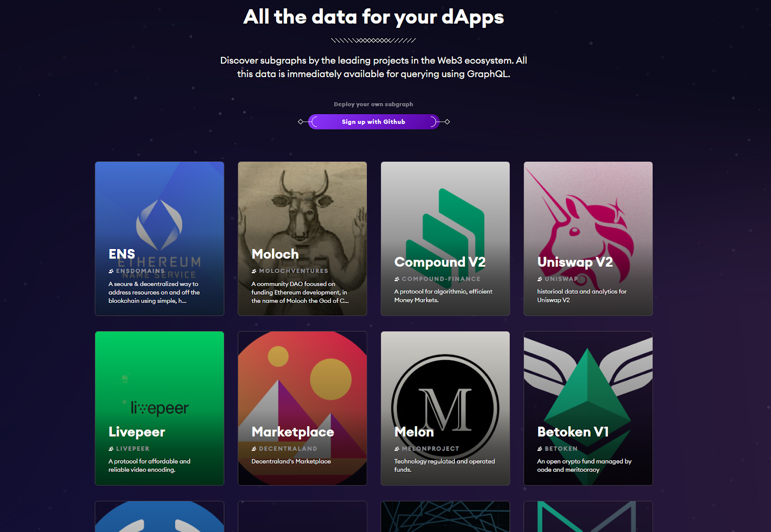Open the Betoken V1 subgraph card
Screen dimensions: 771x532
[x=588, y=408]
